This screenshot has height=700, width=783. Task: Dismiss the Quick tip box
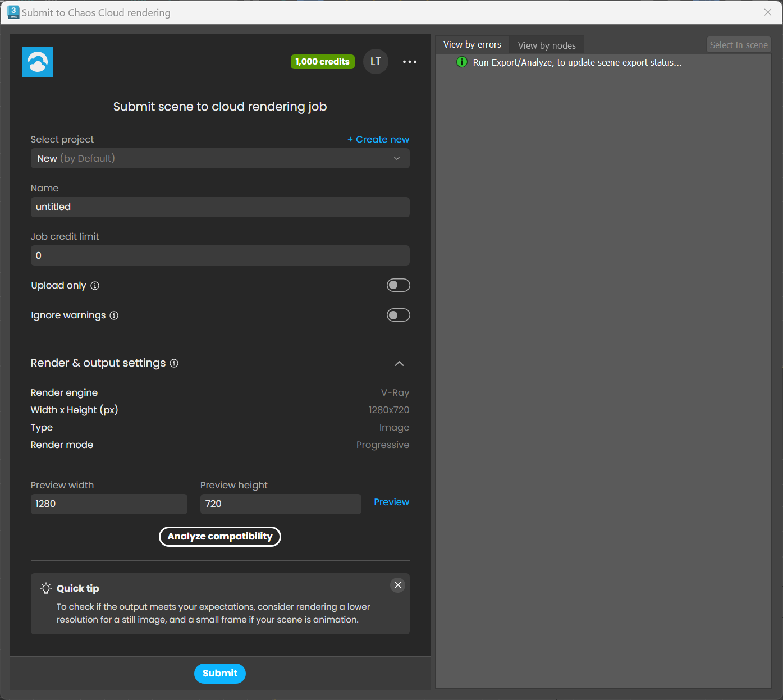397,585
